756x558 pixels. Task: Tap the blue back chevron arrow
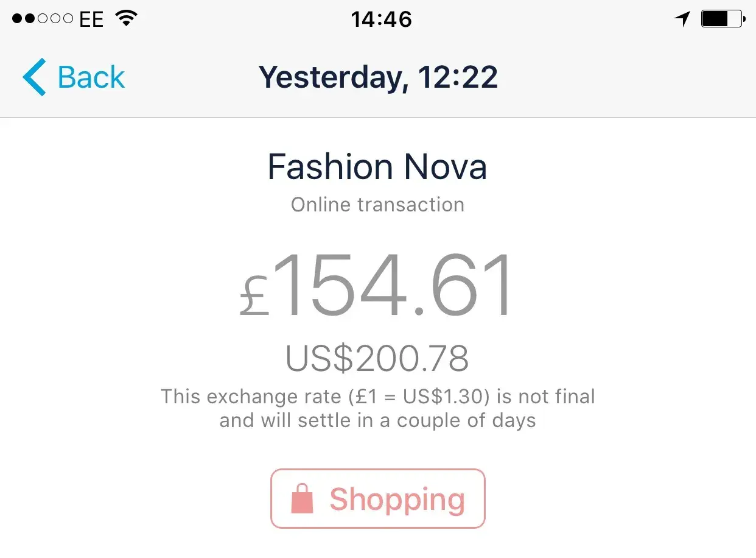(34, 77)
